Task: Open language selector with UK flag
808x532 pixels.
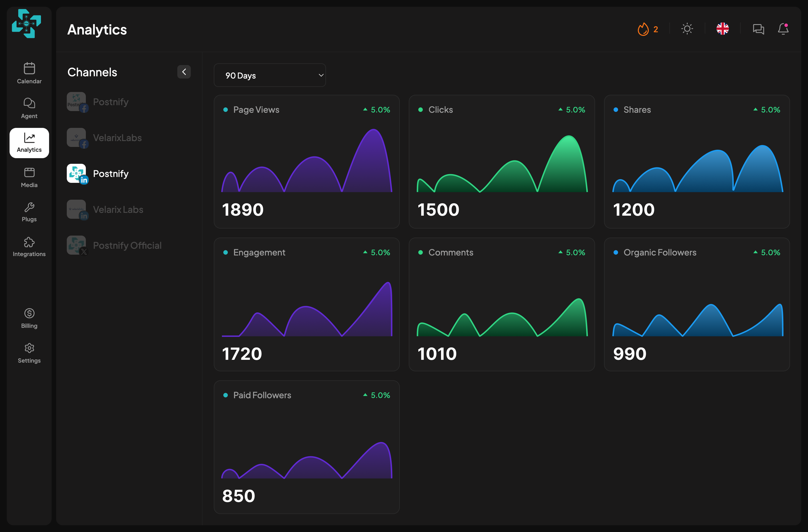Action: (722, 29)
